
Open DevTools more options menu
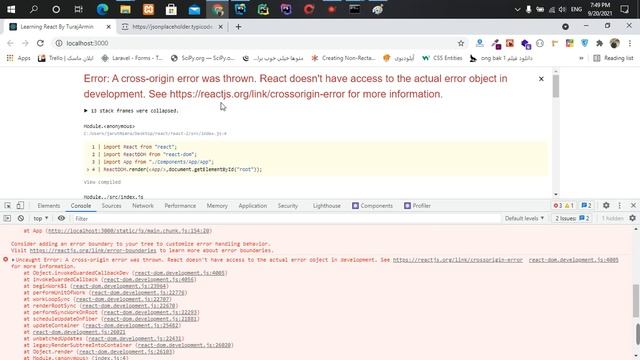(x=620, y=206)
